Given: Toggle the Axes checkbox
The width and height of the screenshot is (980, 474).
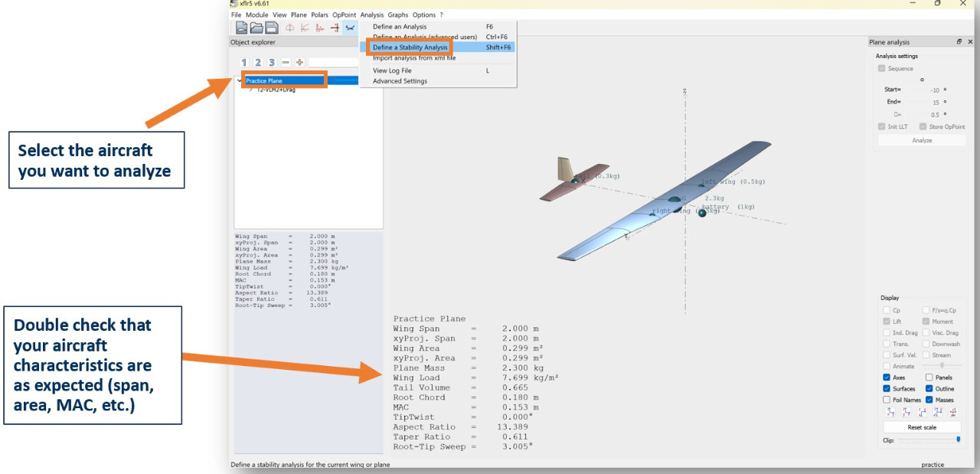Looking at the screenshot, I should coord(887,378).
